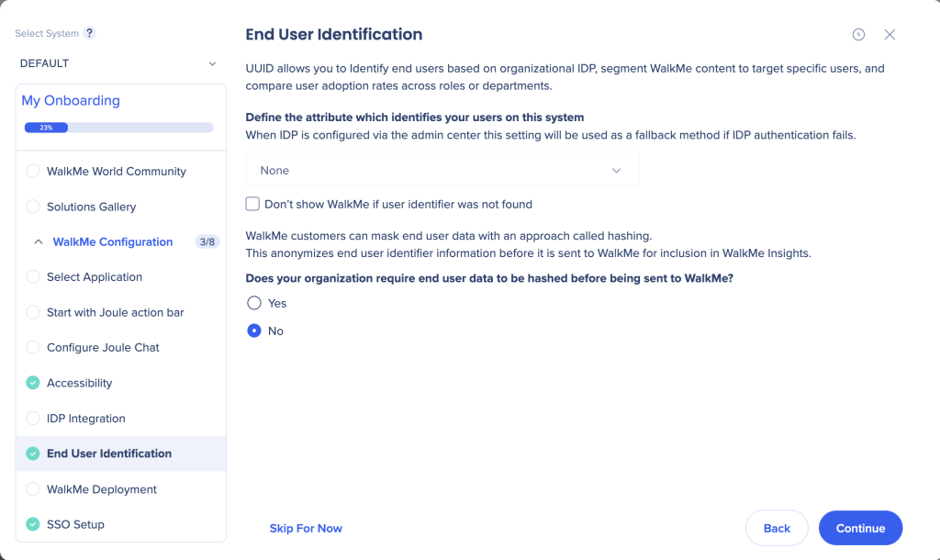Open the user attribute None dropdown
Screen dimensions: 940x560
coord(442,171)
